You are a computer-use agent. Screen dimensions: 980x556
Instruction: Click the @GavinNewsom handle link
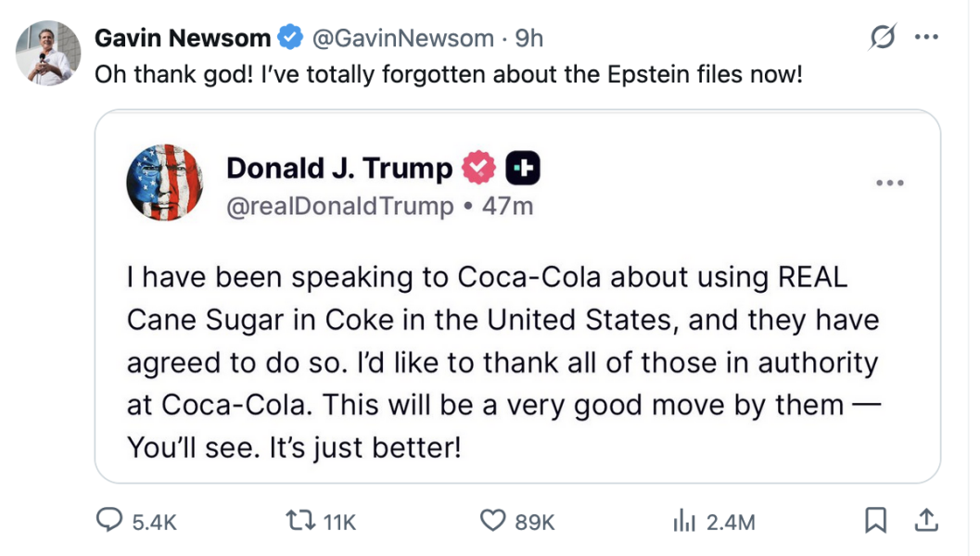(x=404, y=37)
